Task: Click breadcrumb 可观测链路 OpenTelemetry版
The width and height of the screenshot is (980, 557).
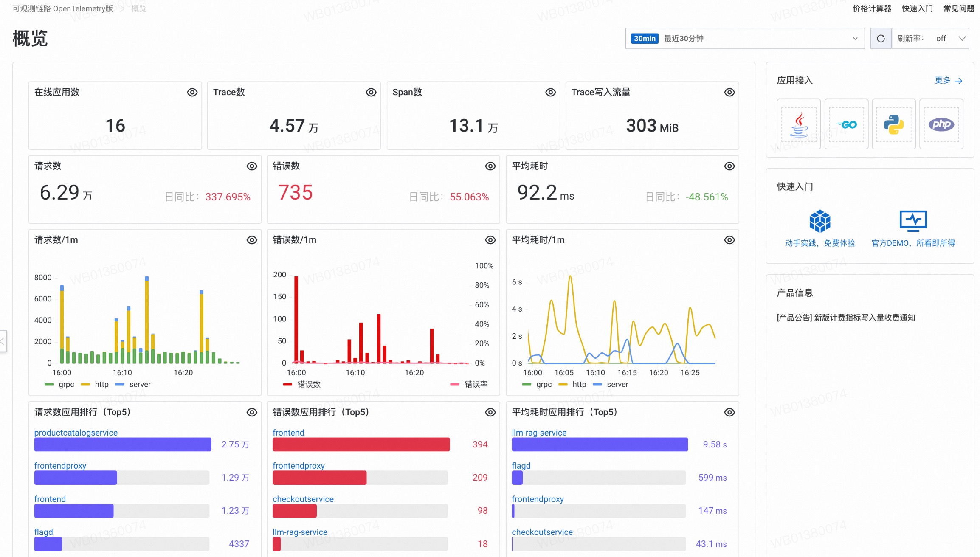Action: (63, 8)
